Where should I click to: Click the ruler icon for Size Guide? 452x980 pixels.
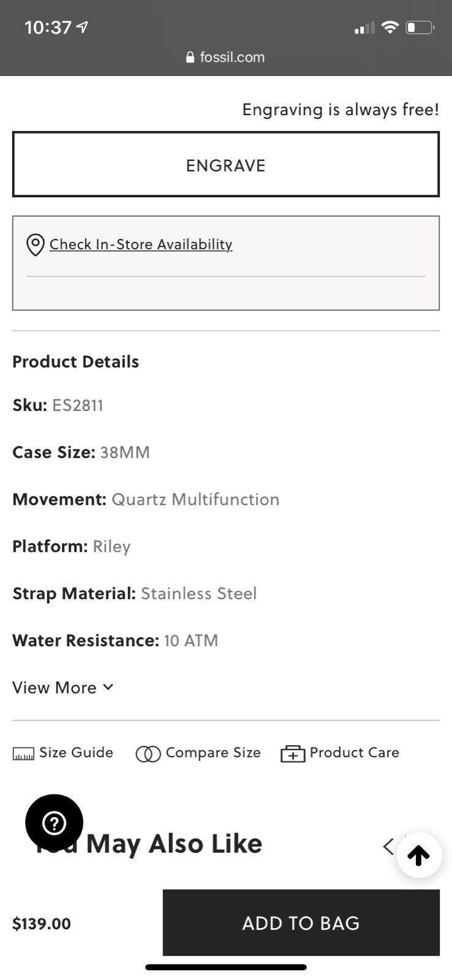(x=23, y=754)
